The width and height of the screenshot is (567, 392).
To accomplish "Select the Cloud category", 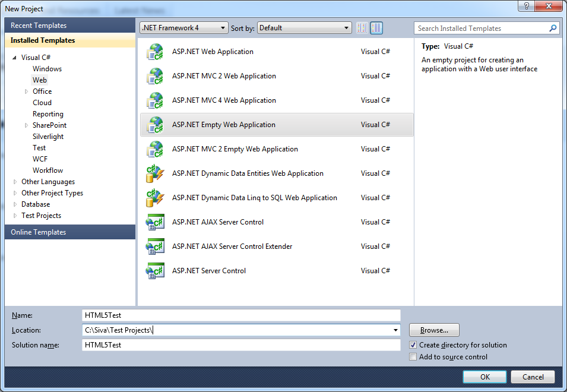I will pyautogui.click(x=42, y=103).
